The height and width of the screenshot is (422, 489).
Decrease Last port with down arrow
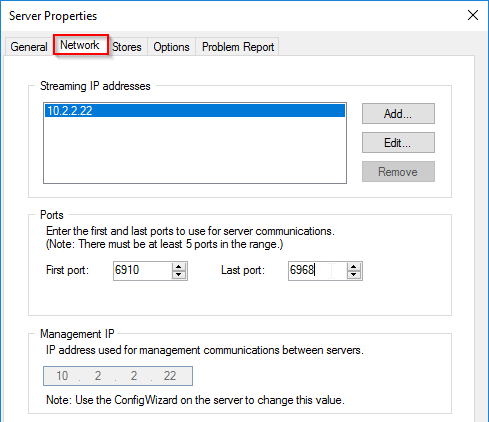[x=354, y=275]
